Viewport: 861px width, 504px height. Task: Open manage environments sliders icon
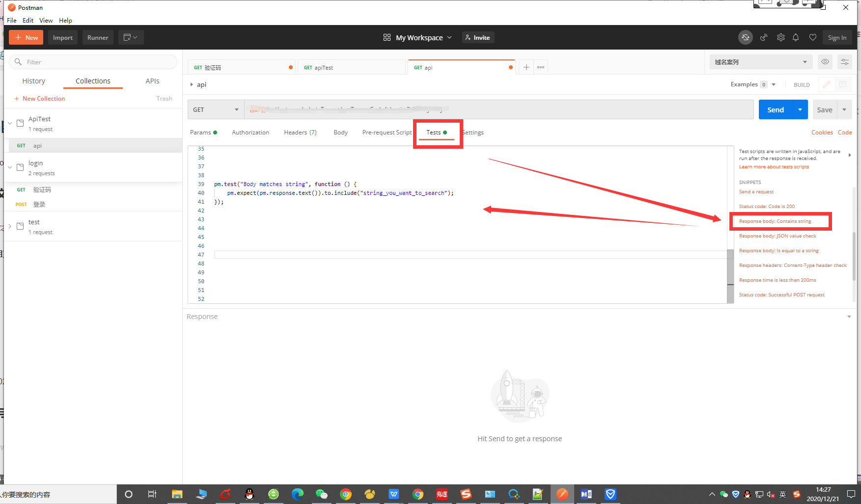(x=845, y=62)
